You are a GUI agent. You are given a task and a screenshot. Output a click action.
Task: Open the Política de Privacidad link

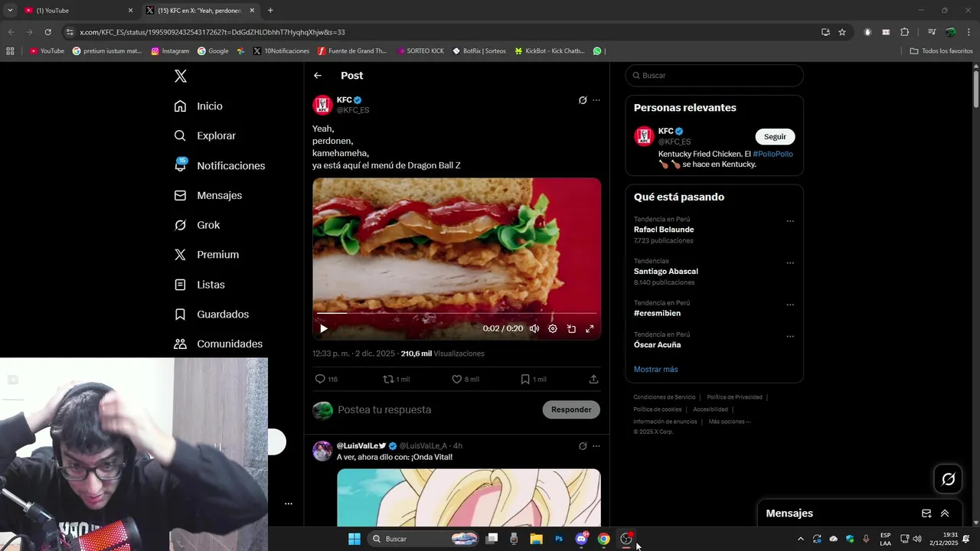coord(734,397)
